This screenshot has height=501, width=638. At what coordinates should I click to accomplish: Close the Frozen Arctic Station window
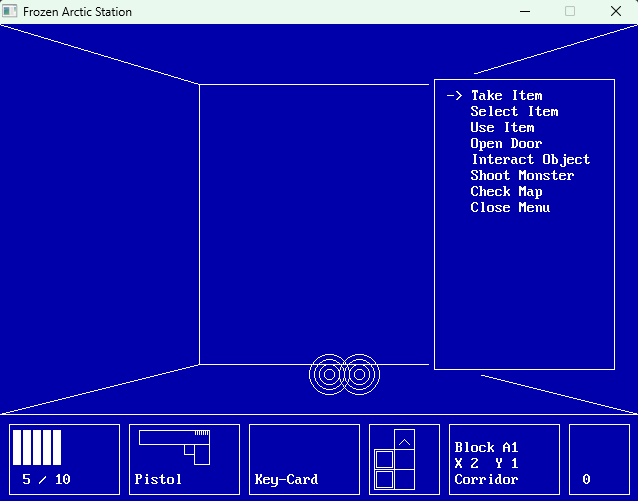616,11
